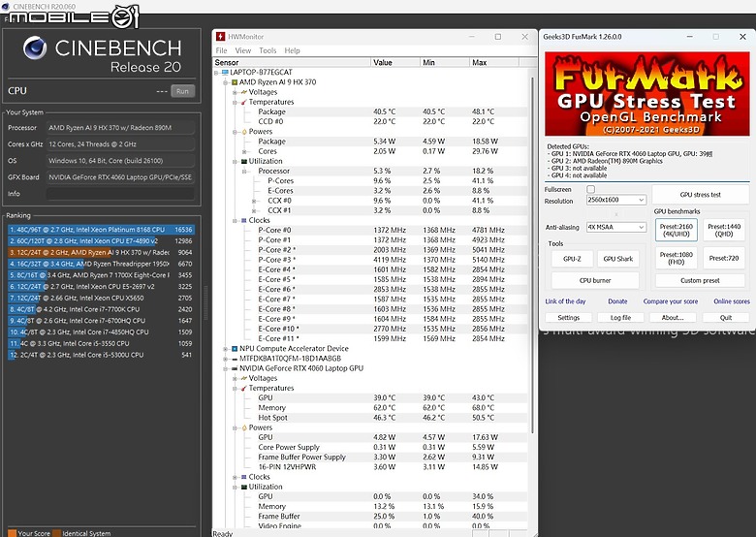Open the FurMark Log file
The height and width of the screenshot is (537, 756).
(620, 318)
